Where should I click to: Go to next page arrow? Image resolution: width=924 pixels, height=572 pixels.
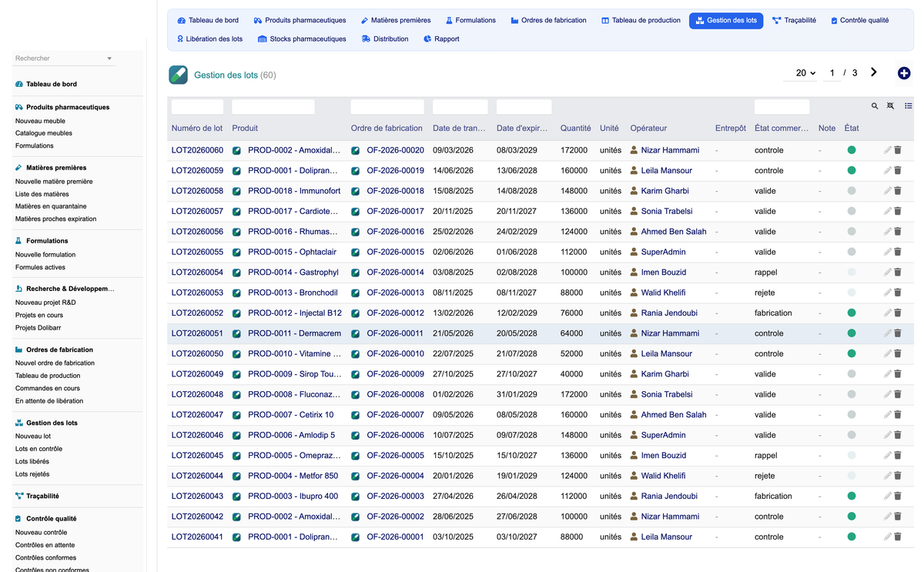pyautogui.click(x=873, y=72)
